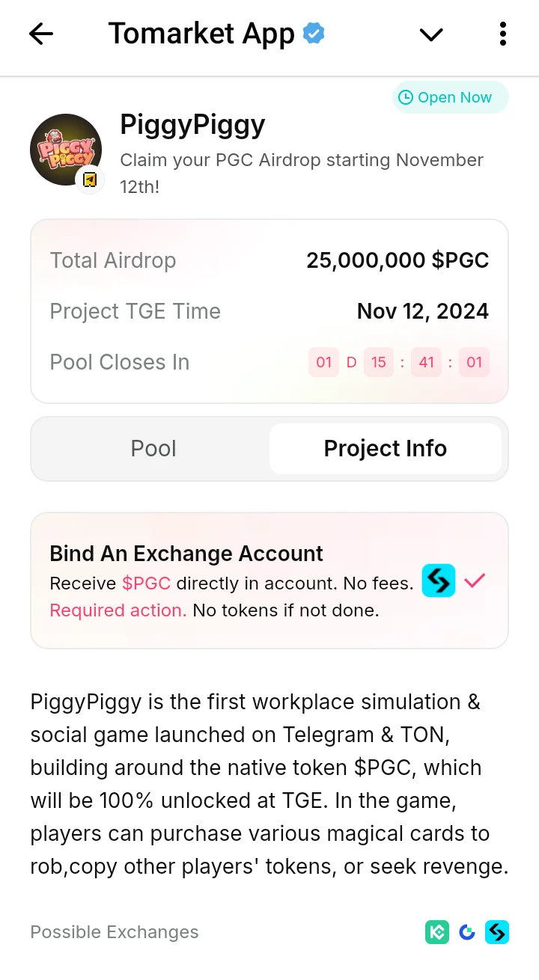Click the green KuCoin exchange icon
The height and width of the screenshot is (980, 539).
[x=437, y=932]
